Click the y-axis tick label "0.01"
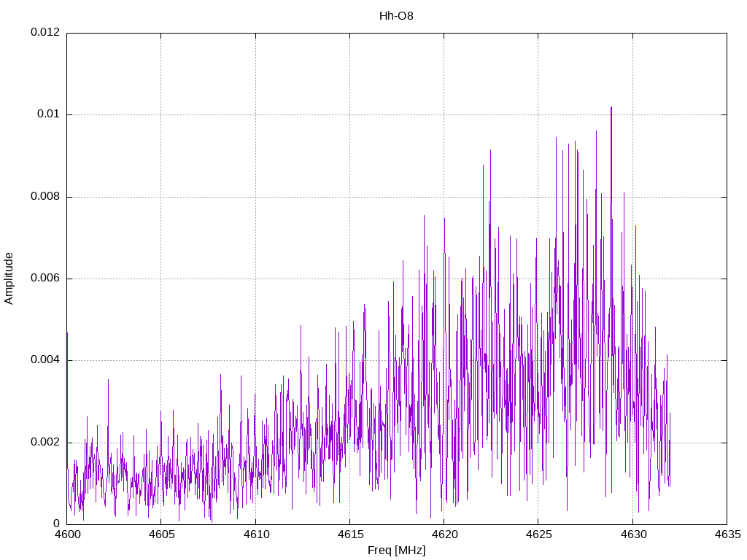Viewport: 747px width, 560px height. click(x=49, y=114)
